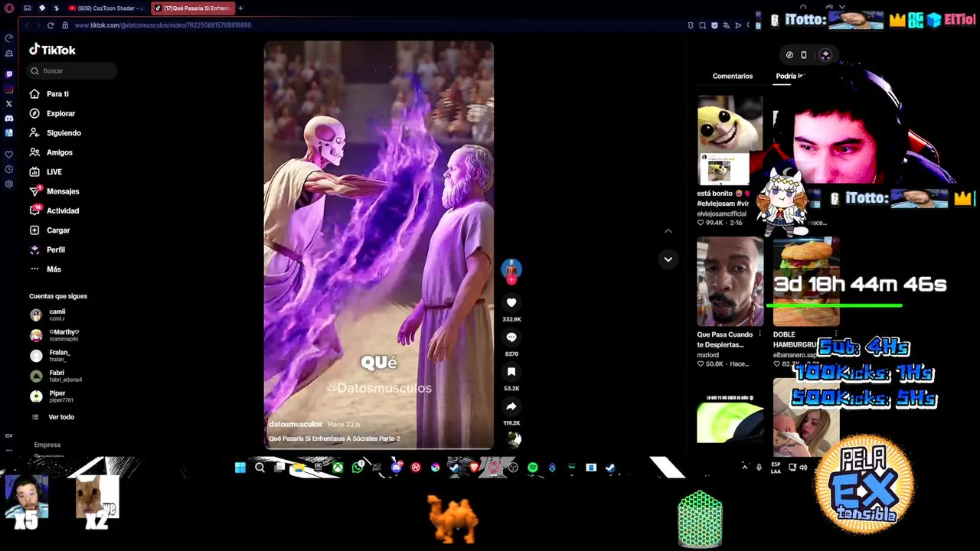Like the video with the heart icon
Viewport: 980px width, 551px height.
[511, 303]
